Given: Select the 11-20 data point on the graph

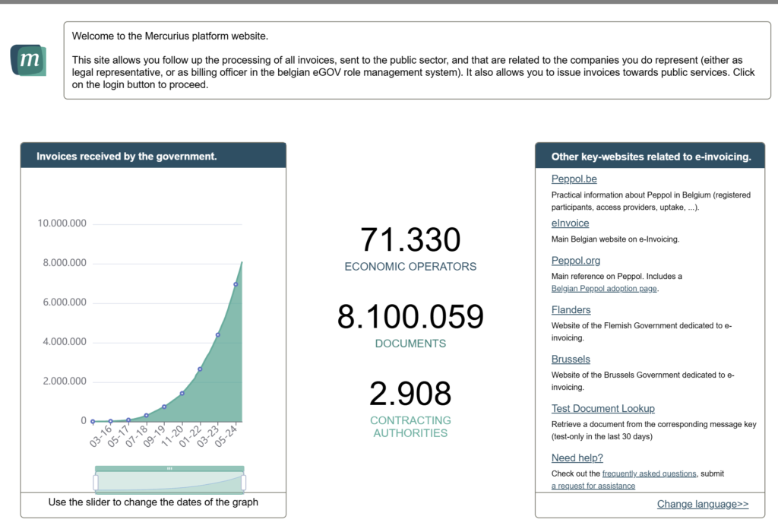Looking at the screenshot, I should pyautogui.click(x=182, y=393).
